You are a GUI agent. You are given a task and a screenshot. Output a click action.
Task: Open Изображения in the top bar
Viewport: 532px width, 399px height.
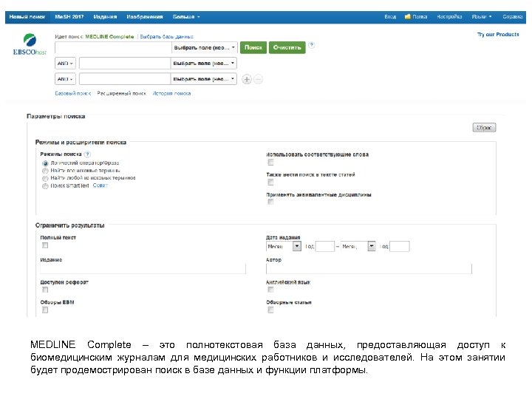[145, 16]
